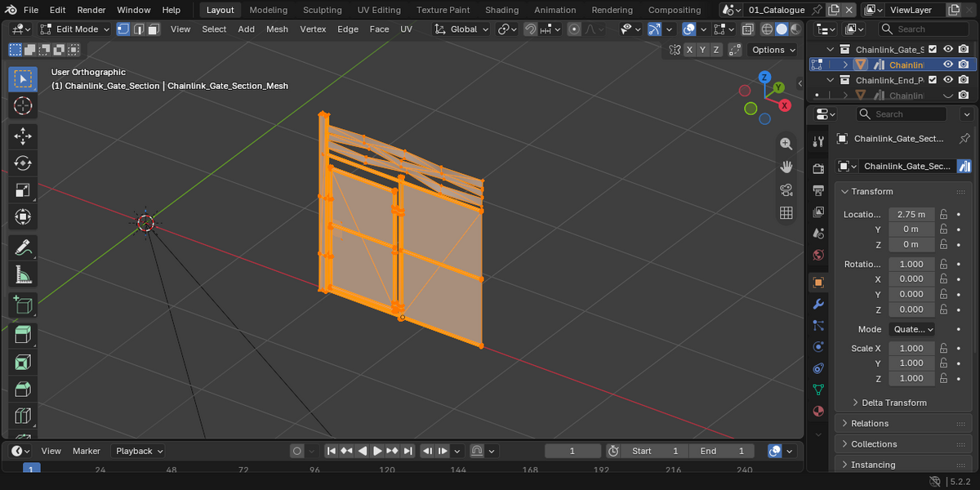Pick the Scale tool

coord(23,190)
